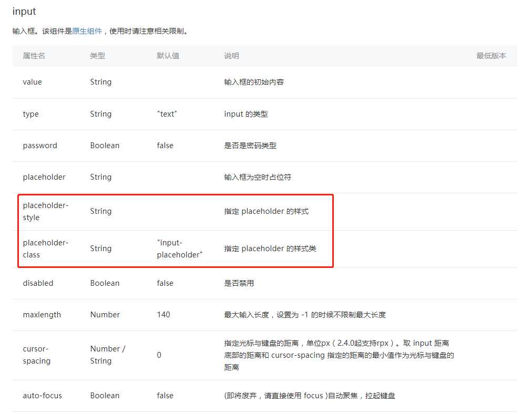
Task: Select the 属性名 column header
Action: click(x=33, y=56)
